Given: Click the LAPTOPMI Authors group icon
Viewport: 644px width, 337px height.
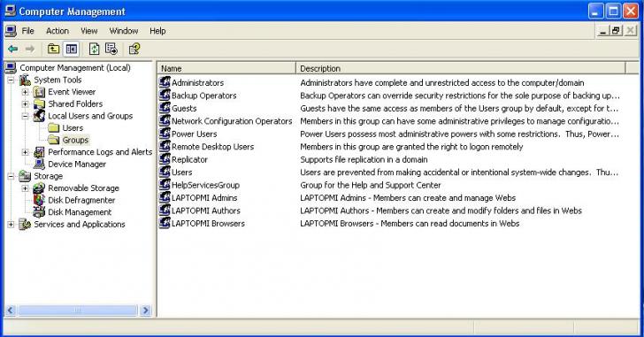Looking at the screenshot, I should (165, 211).
